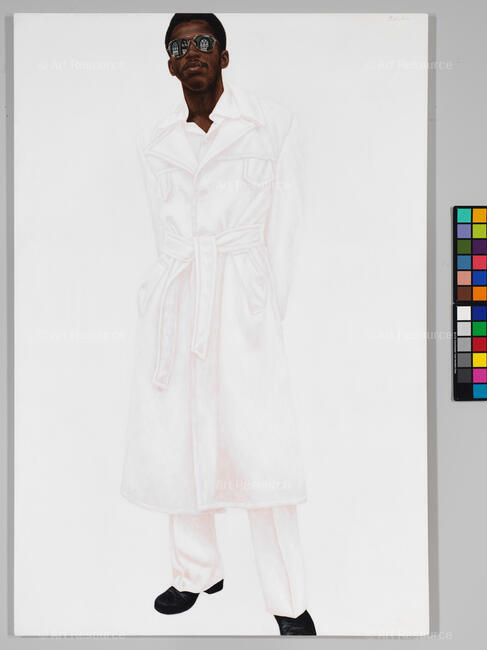Screen dimensions: 487x650
Task: Select the dark olive green swatch
Action: click(x=464, y=247)
